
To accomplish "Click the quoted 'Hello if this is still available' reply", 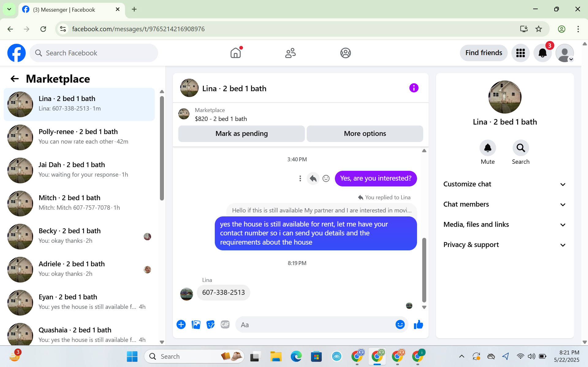I will click(x=322, y=210).
